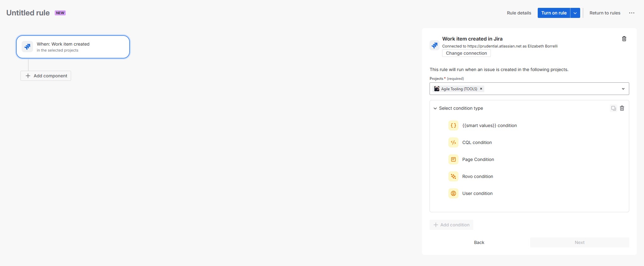Remove the Agile Tooling (TOOLS) project
Screen dimensions: 644x266
click(x=481, y=89)
